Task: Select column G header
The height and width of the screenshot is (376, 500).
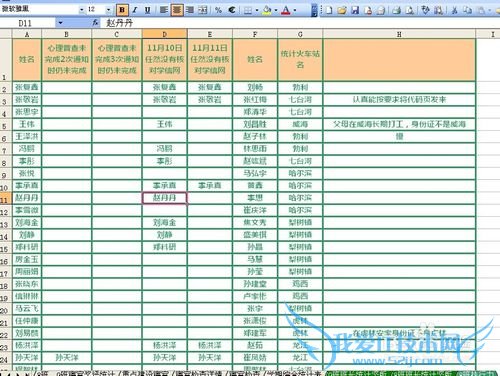Action: (300, 34)
